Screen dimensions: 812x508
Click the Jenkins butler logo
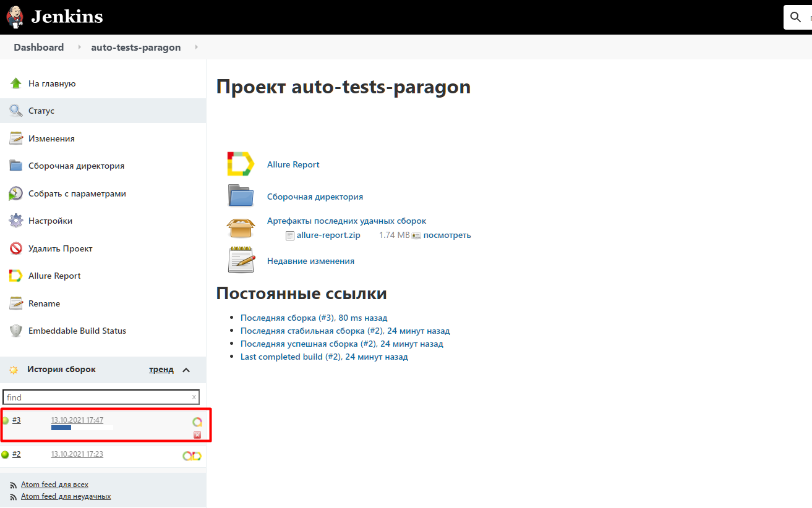pos(15,17)
